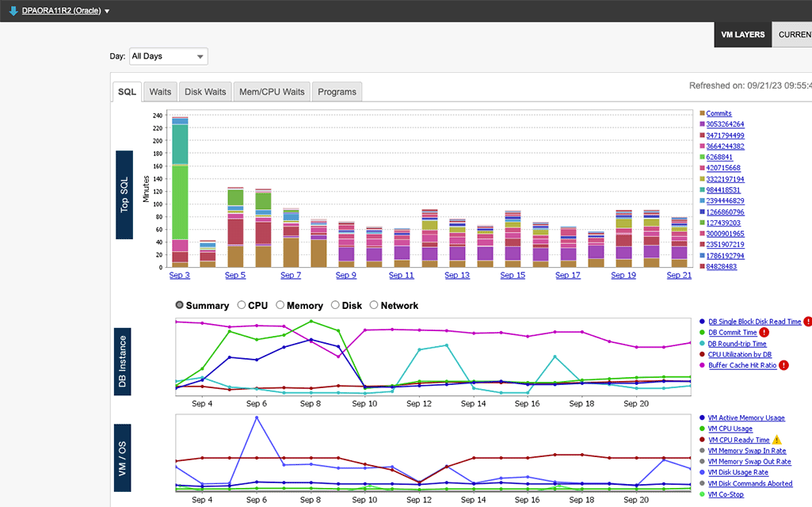Viewport: 812px width, 507px height.
Task: Switch chart metric to Network radio button
Action: [373, 305]
